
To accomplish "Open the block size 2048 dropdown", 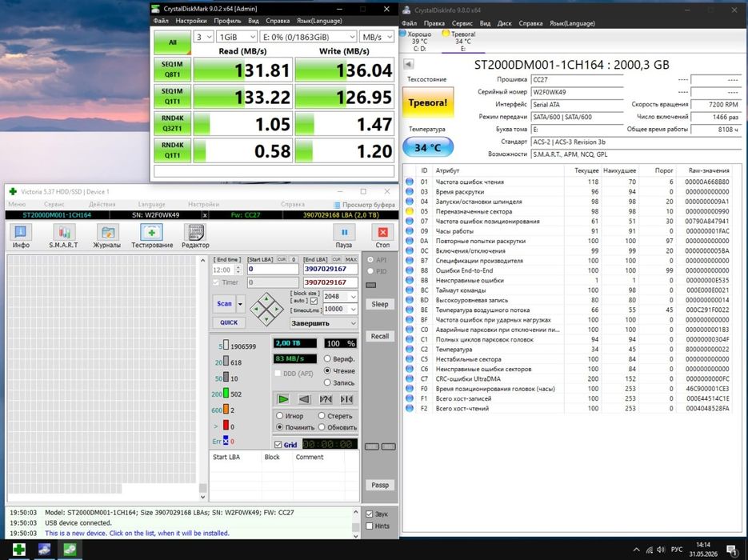I will [340, 296].
